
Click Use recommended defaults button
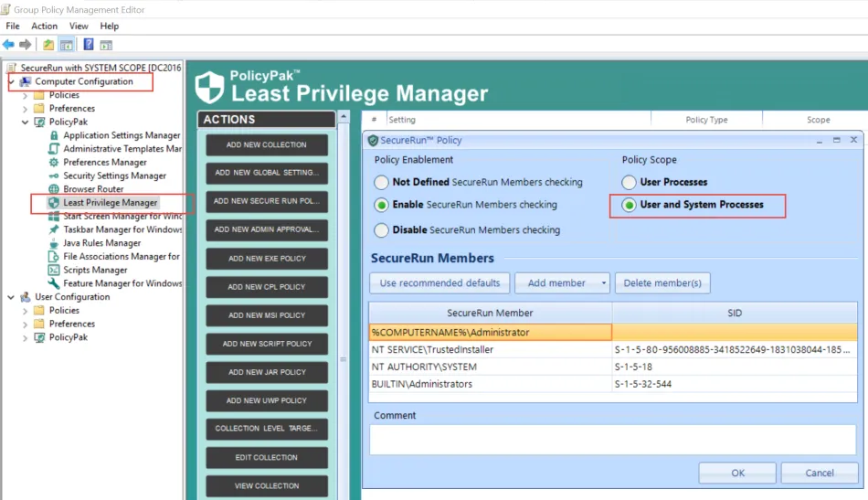[439, 283]
